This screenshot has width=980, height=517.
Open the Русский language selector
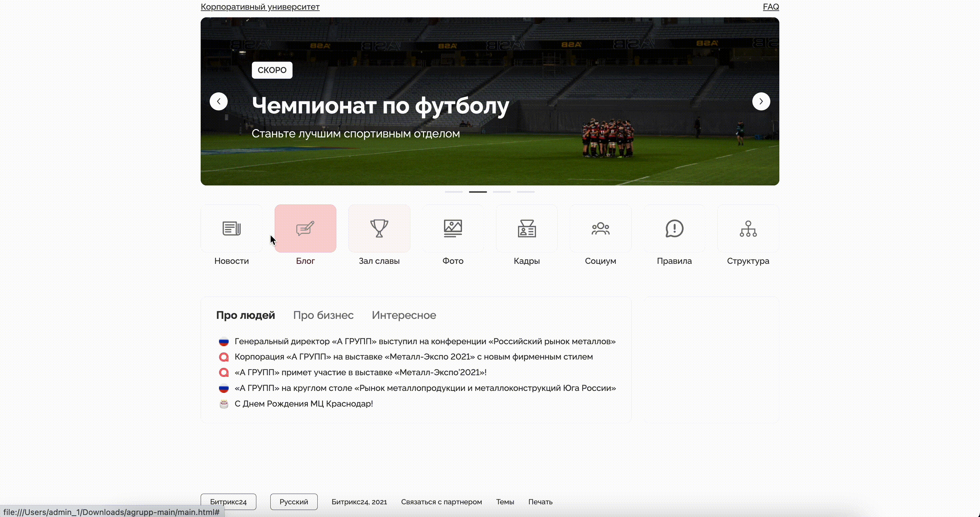pos(294,502)
